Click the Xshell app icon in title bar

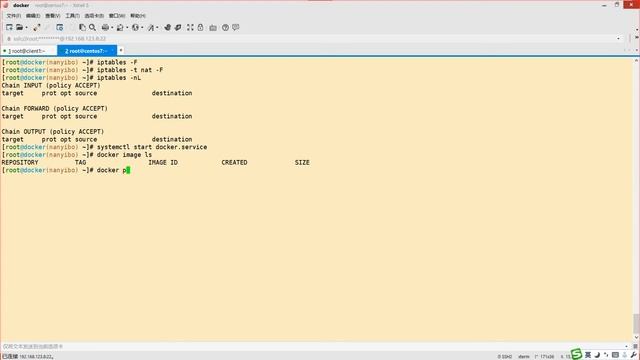5,5
